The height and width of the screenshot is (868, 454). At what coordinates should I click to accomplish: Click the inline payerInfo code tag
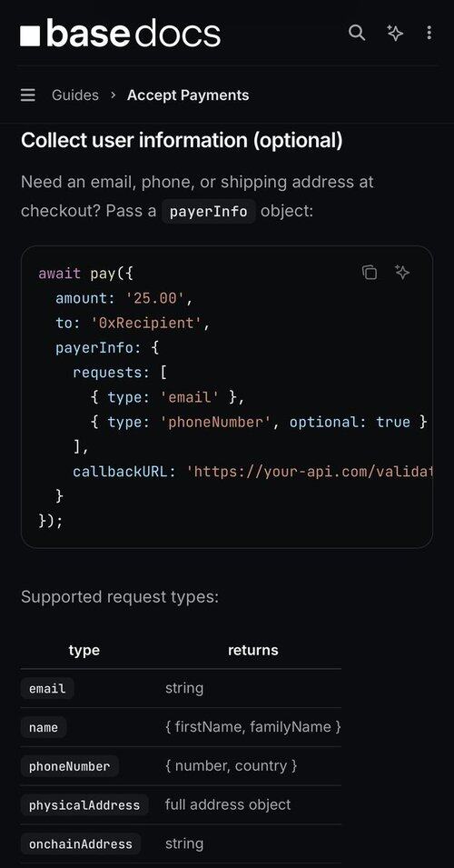(209, 212)
